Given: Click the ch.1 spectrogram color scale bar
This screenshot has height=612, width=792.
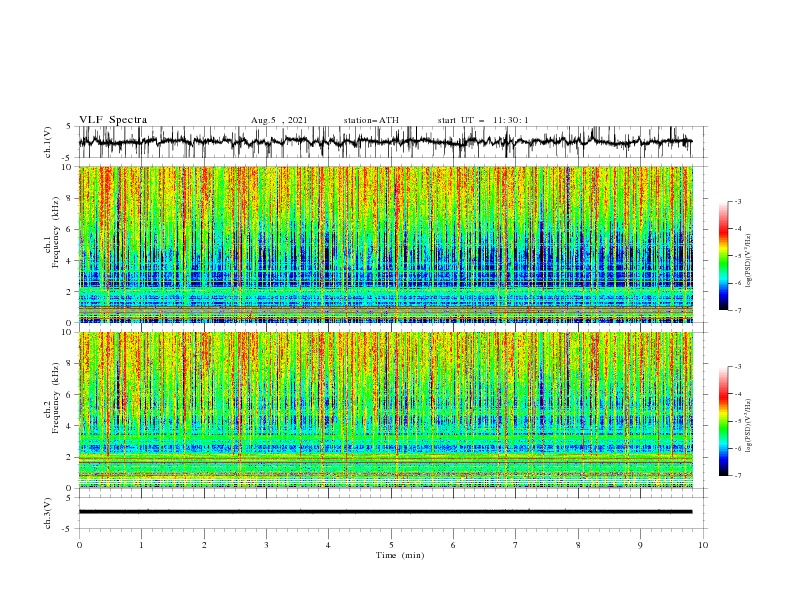Looking at the screenshot, I should point(723,256).
